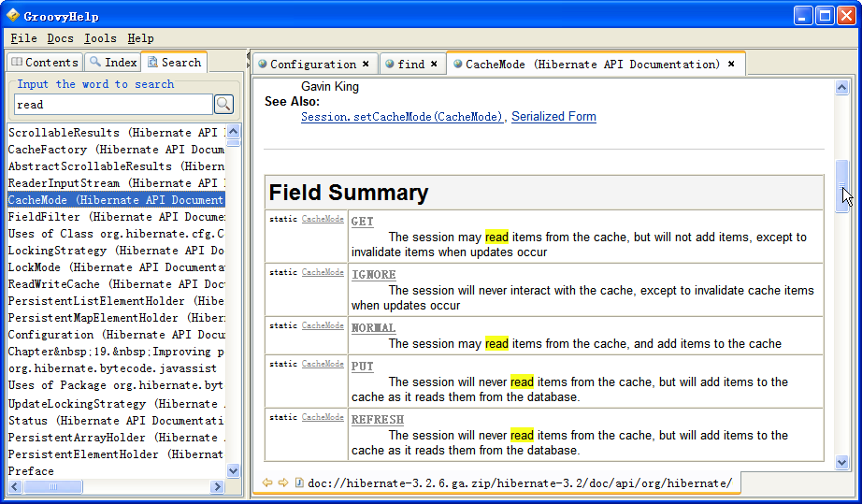This screenshot has height=504, width=862.
Task: Select the PersistentMapElementHolder search result
Action: point(116,318)
